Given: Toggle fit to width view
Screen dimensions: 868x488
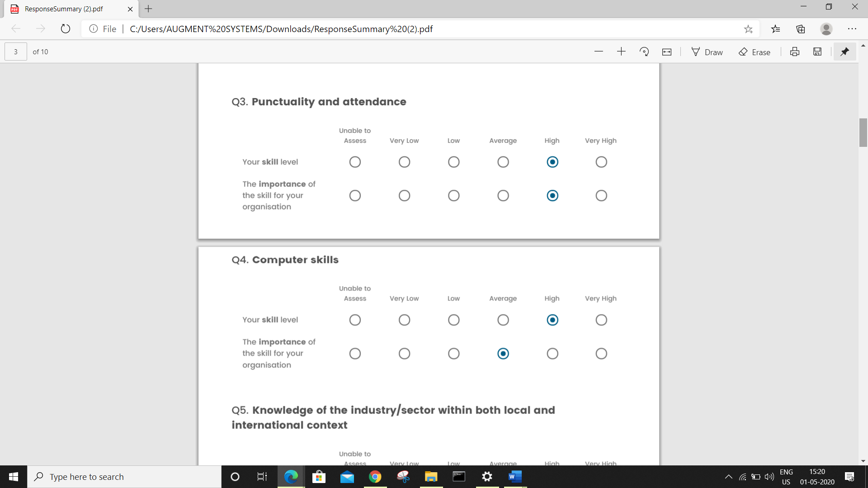Looking at the screenshot, I should (667, 52).
